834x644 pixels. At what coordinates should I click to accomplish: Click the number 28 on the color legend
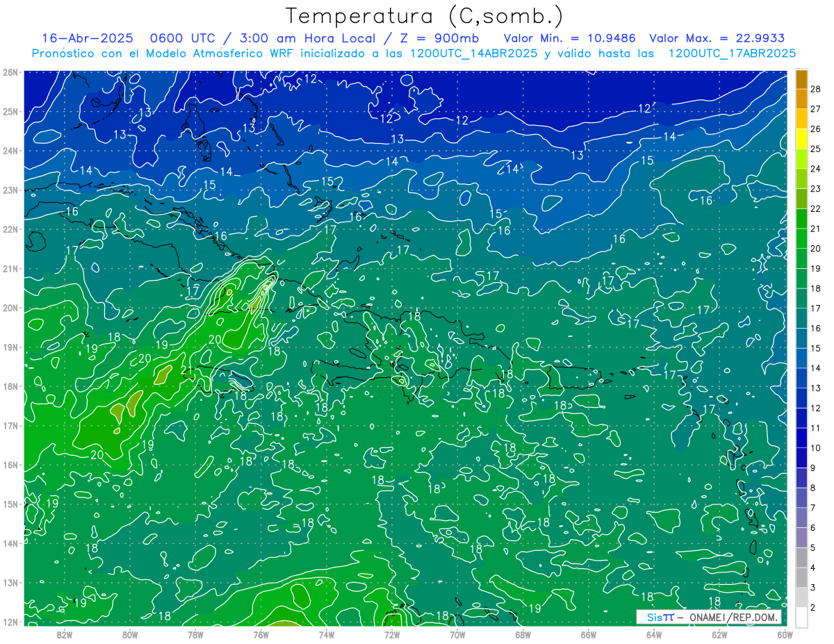tap(816, 89)
